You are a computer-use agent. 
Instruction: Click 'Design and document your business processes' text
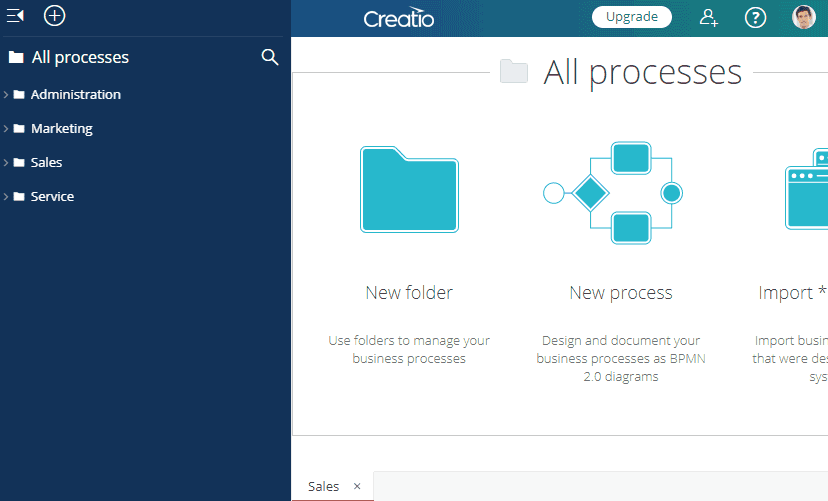coord(621,358)
